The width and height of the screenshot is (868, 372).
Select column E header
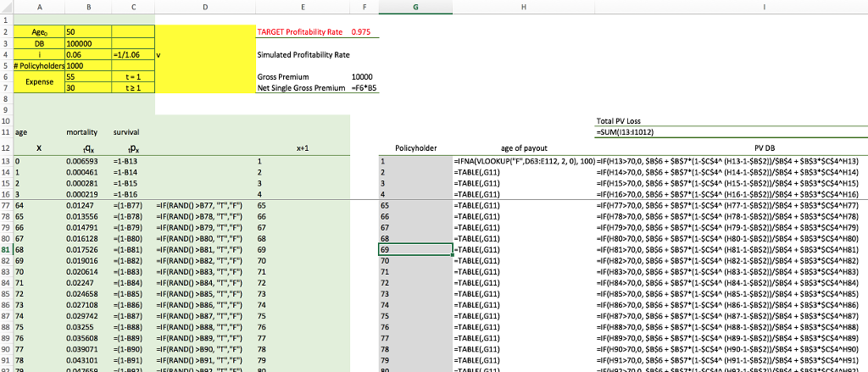(303, 7)
